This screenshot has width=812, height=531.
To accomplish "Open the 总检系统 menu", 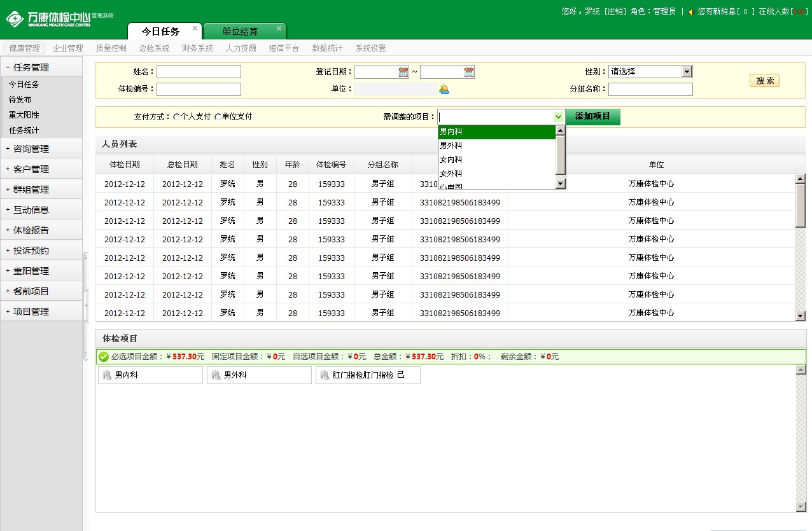I will 155,48.
